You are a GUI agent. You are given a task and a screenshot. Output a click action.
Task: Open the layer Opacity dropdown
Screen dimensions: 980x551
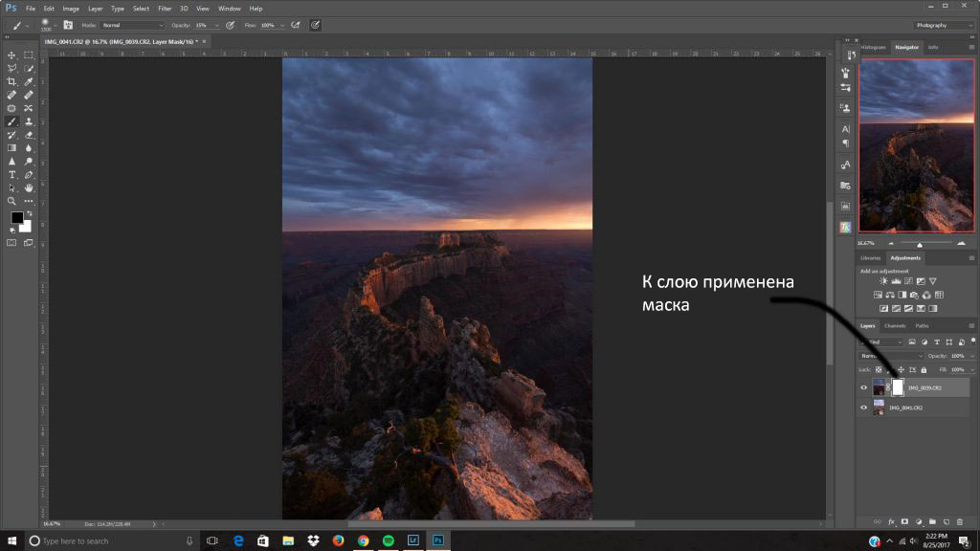click(x=972, y=356)
